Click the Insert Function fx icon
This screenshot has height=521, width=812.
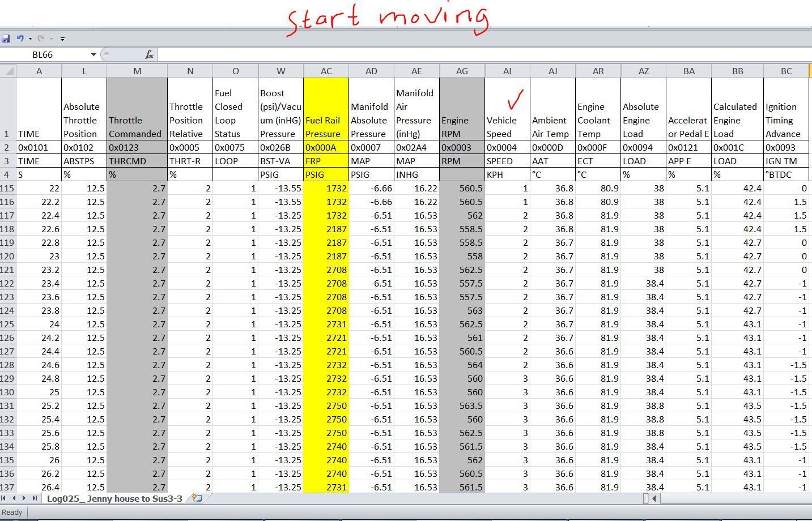pos(149,54)
